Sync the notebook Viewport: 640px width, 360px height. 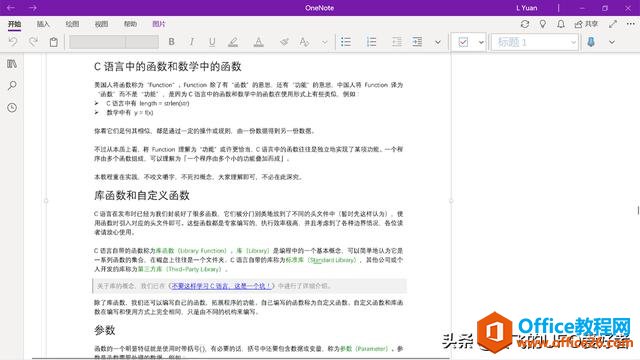click(x=525, y=24)
